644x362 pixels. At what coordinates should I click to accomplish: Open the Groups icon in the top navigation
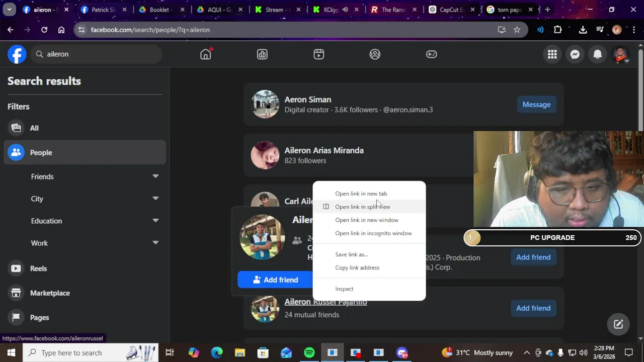(375, 54)
